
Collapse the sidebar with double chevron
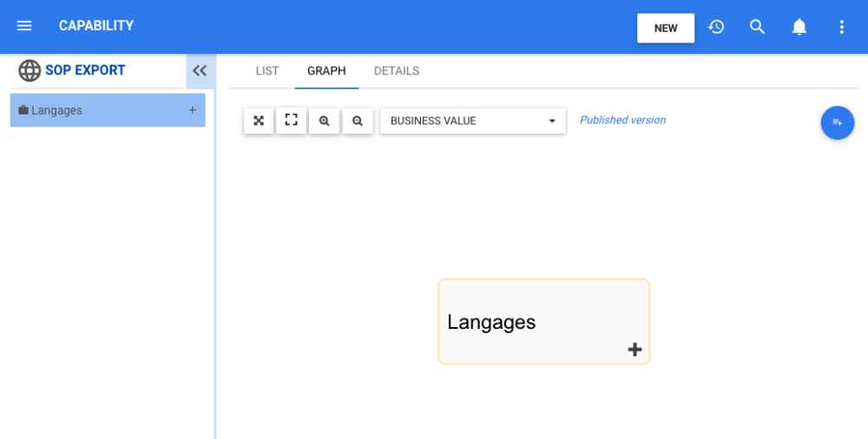pyautogui.click(x=200, y=70)
